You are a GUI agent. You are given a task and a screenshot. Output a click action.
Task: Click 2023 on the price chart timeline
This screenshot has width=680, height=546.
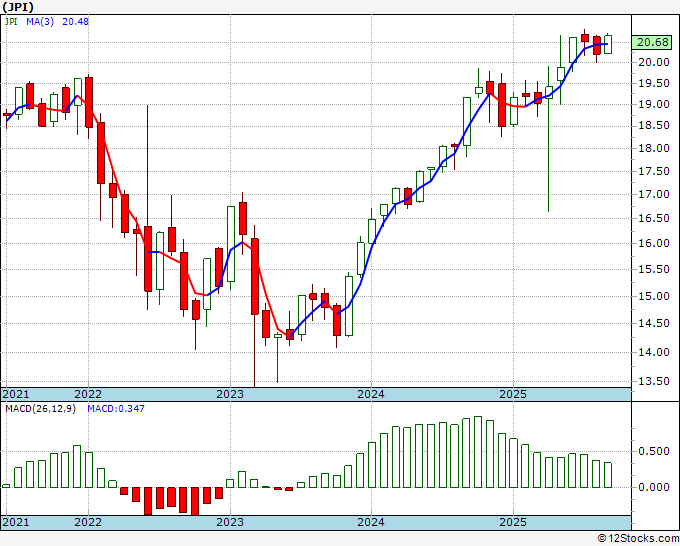[x=230, y=394]
